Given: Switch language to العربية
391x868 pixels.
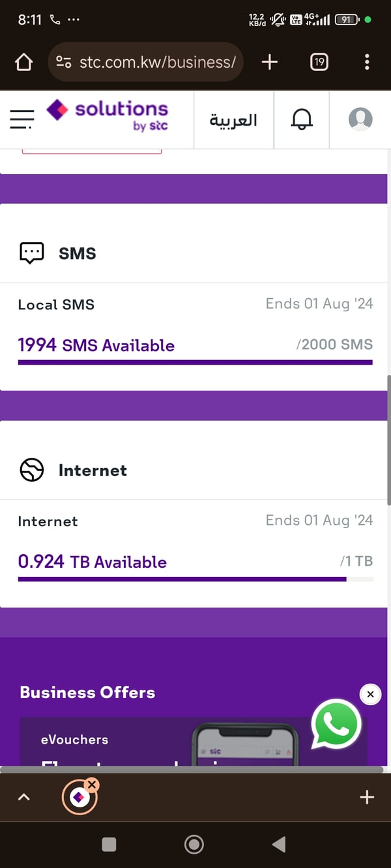Looking at the screenshot, I should pos(233,120).
